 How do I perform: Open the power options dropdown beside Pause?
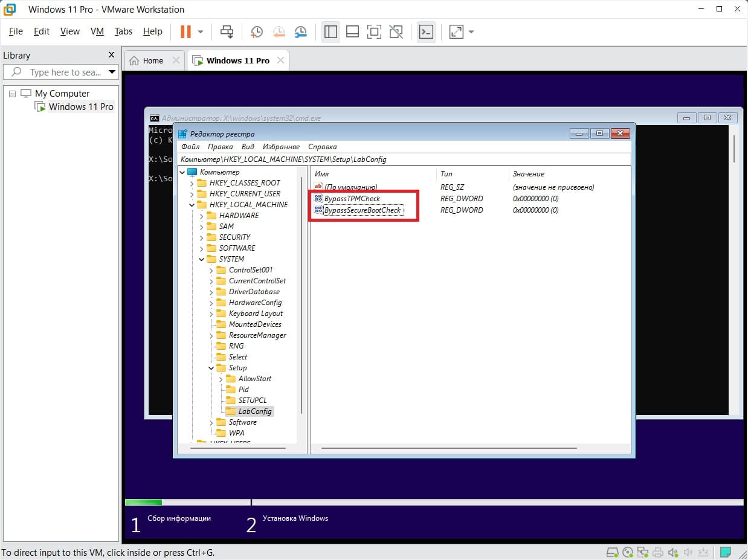(201, 32)
